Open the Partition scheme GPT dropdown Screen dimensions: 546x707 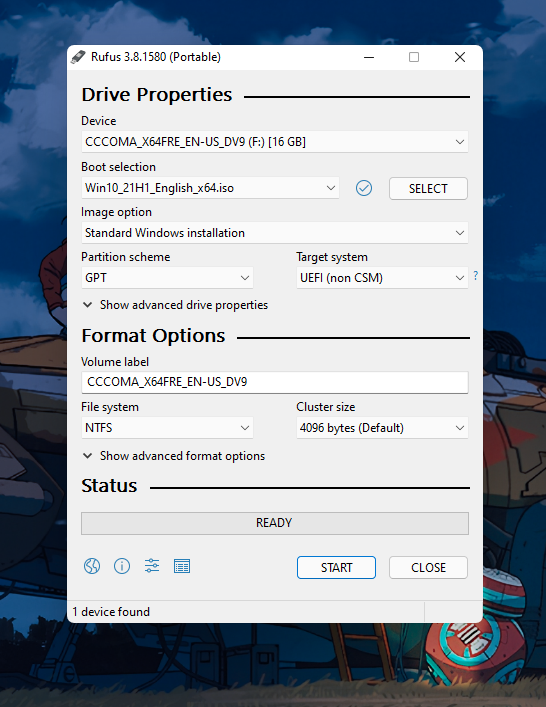pyautogui.click(x=167, y=278)
